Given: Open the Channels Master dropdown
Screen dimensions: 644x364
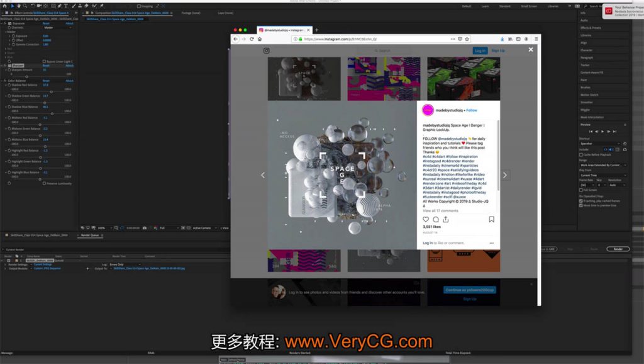Looking at the screenshot, I should coord(57,28).
